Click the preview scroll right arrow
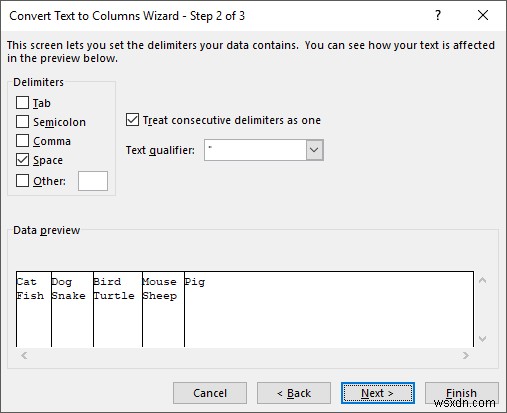The image size is (507, 413). [x=466, y=355]
